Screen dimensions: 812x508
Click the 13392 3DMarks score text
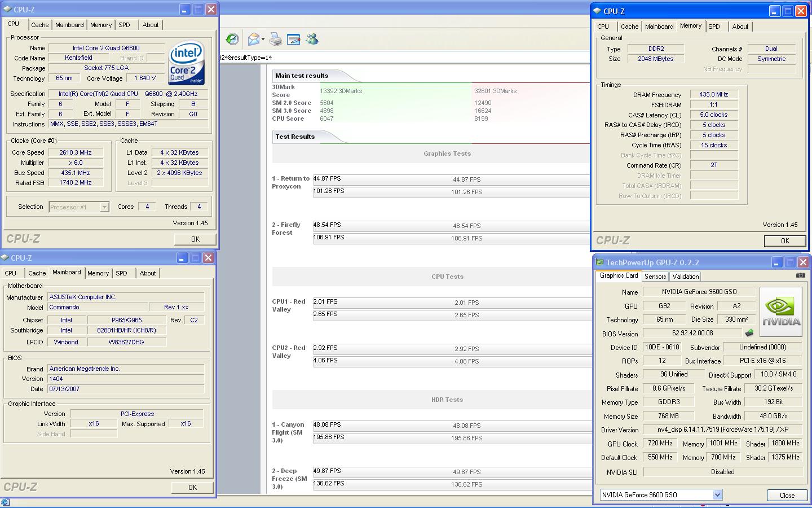[x=341, y=91]
